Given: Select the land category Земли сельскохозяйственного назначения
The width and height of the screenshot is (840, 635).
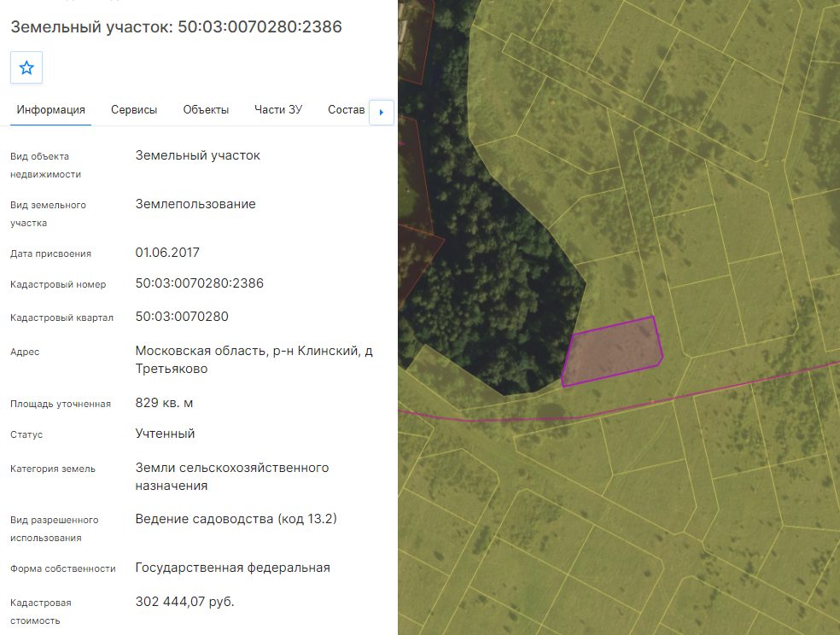Looking at the screenshot, I should (x=232, y=476).
